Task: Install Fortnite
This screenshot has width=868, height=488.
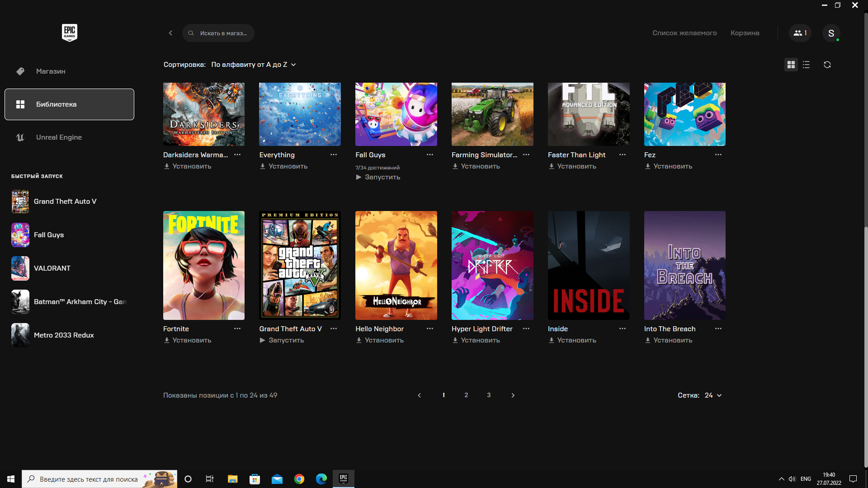Action: 188,340
